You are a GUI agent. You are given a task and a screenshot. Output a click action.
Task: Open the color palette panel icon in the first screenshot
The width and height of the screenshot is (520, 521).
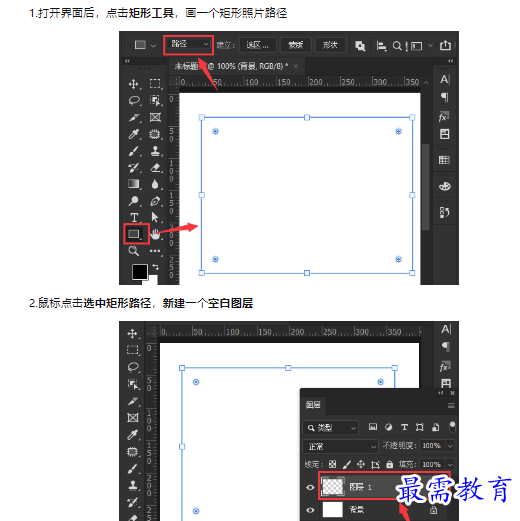coord(445,186)
